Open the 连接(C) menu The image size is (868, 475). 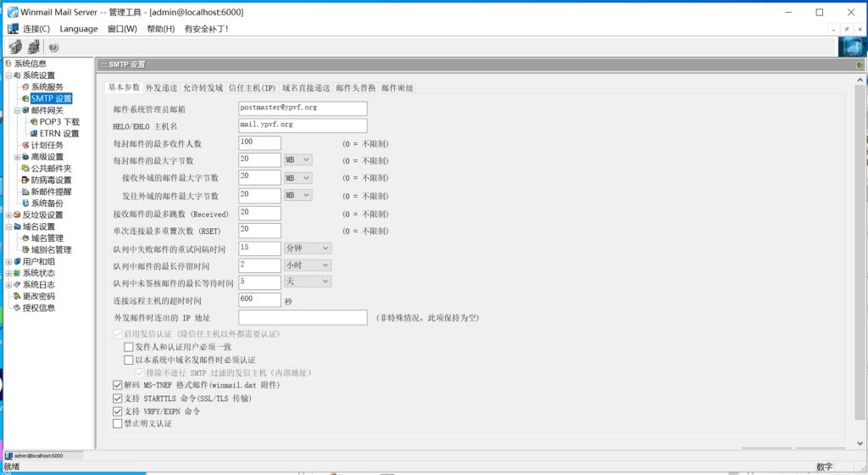[36, 29]
